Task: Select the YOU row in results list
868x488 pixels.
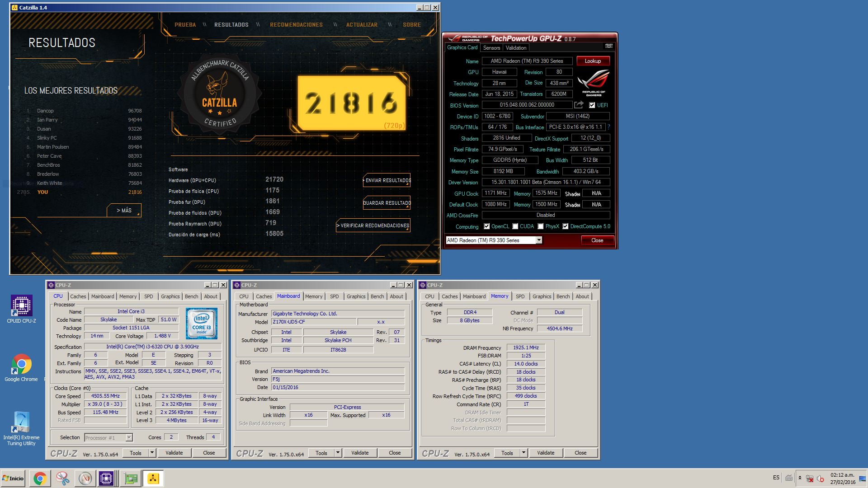Action: [80, 192]
